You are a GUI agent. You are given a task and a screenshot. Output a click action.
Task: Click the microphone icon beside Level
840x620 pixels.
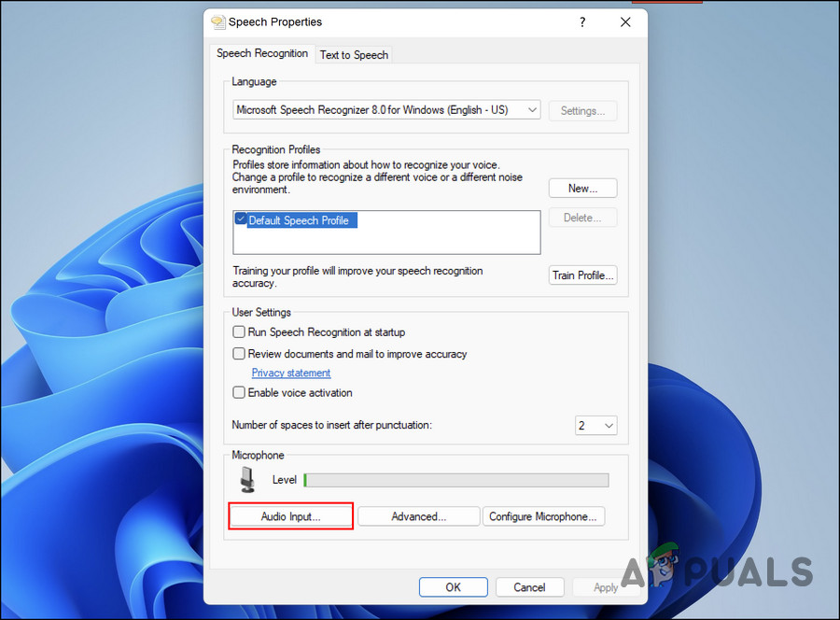[x=247, y=480]
